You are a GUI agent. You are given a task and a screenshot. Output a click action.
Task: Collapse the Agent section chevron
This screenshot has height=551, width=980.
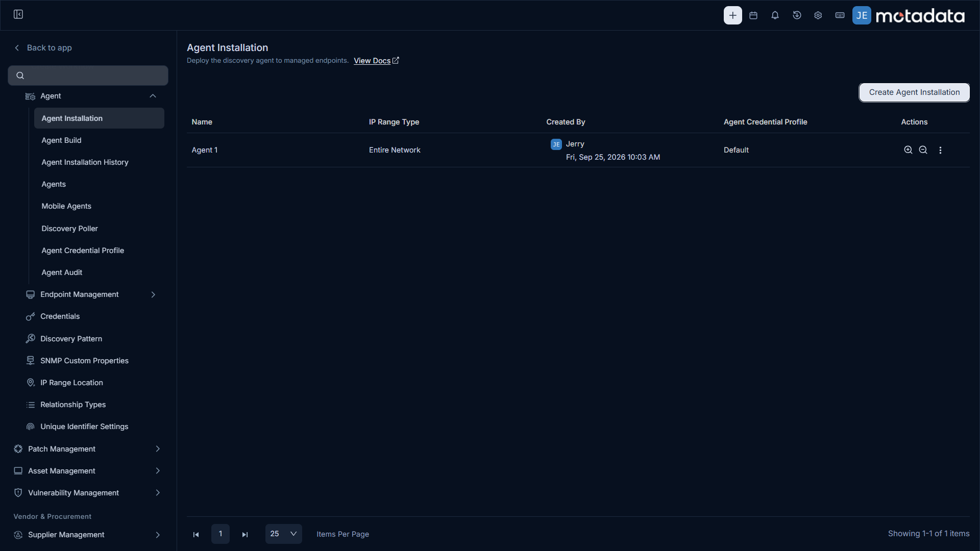153,96
